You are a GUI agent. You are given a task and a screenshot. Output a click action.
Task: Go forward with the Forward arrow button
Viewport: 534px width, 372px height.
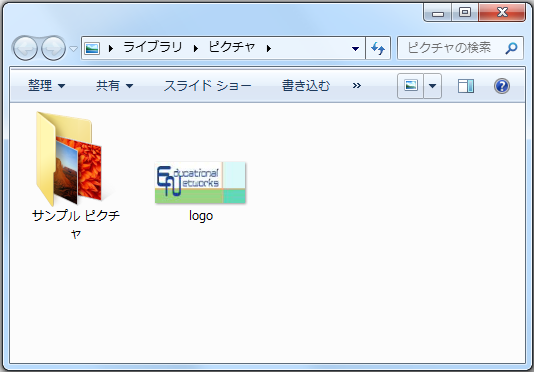pos(53,48)
